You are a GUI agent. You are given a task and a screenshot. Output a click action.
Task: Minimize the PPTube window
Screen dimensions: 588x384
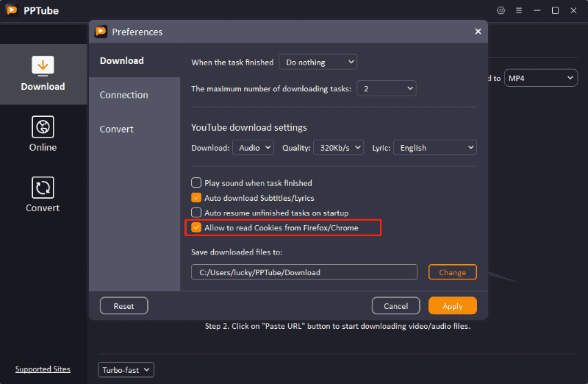click(x=537, y=10)
